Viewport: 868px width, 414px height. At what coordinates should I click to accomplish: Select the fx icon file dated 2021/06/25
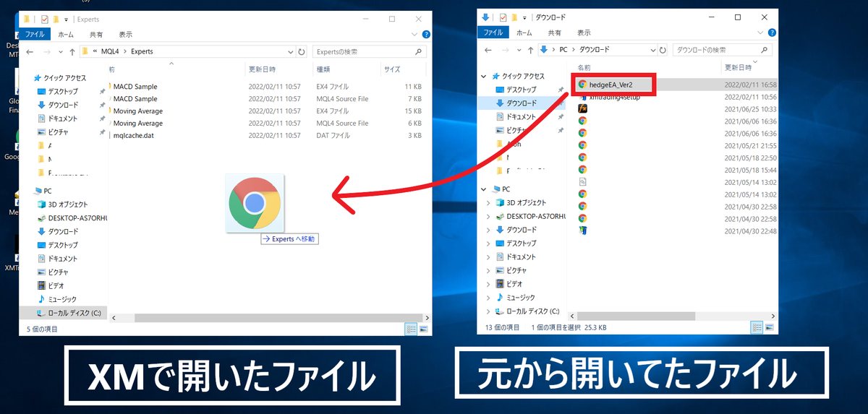[582, 108]
